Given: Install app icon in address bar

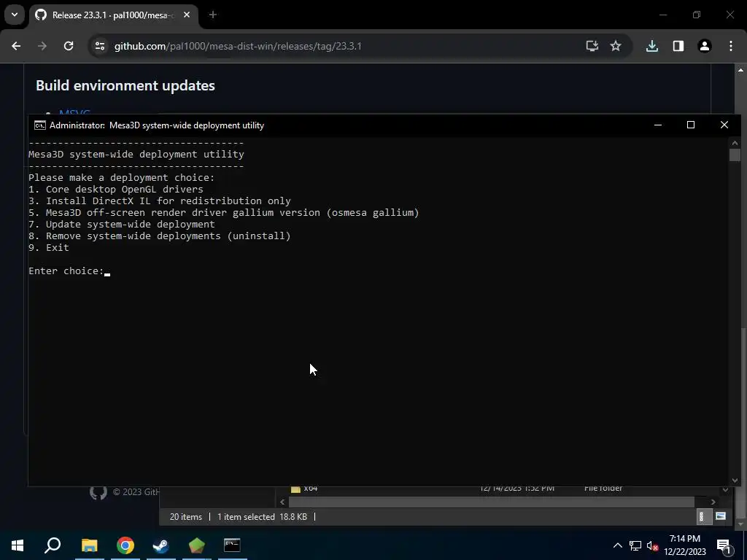Looking at the screenshot, I should [x=592, y=46].
